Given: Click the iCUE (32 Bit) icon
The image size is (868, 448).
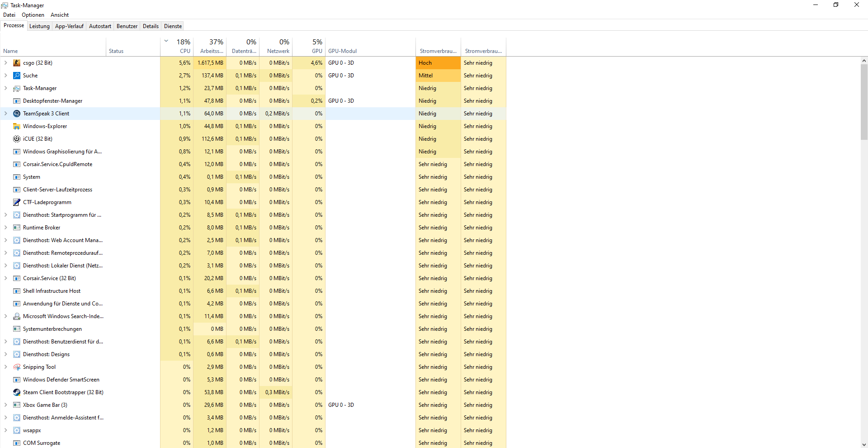Looking at the screenshot, I should (x=17, y=139).
